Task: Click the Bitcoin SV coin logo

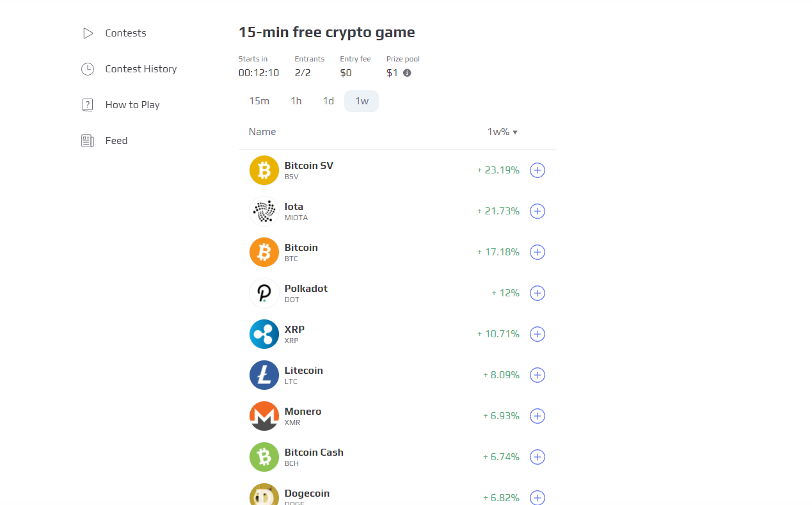Action: [264, 170]
